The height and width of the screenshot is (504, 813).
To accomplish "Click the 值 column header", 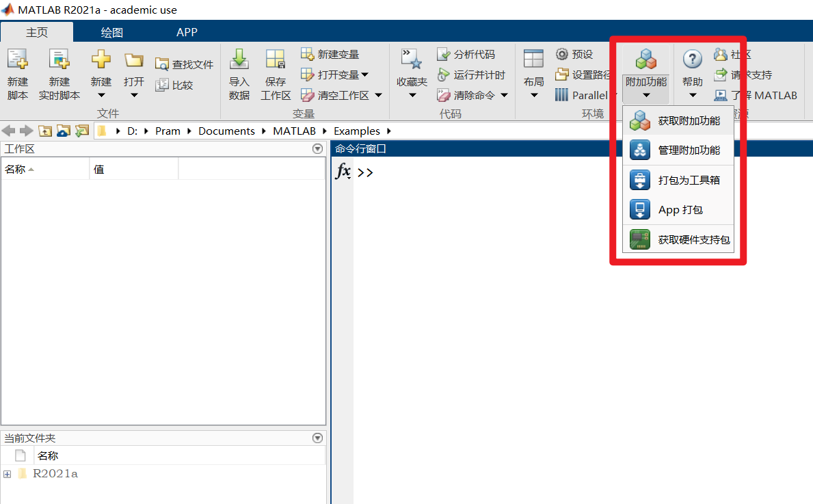I will (x=134, y=169).
